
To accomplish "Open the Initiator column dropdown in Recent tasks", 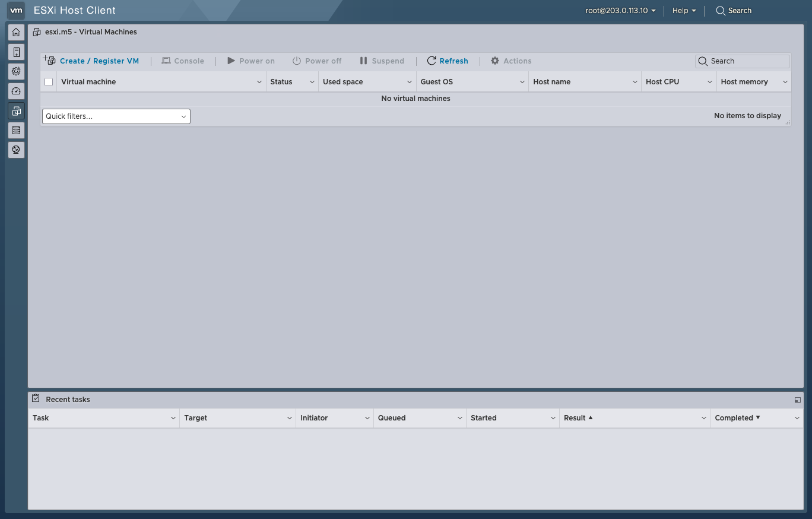I will tap(367, 418).
